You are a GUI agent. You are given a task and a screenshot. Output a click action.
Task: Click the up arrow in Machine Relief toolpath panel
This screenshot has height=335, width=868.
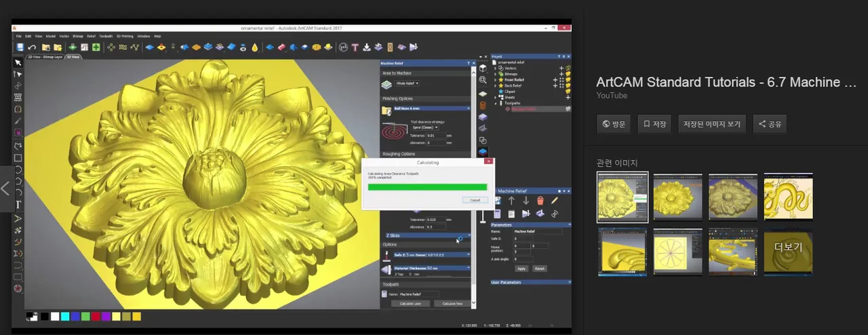512,201
